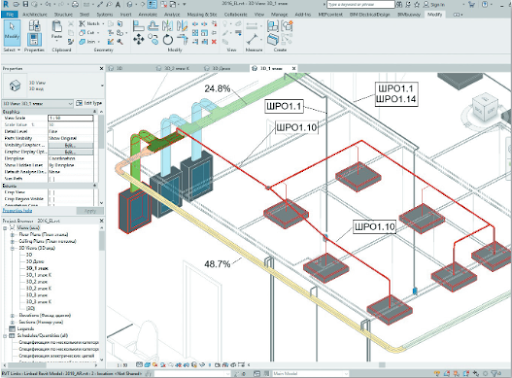Viewport: 512px width, 378px height.
Task: Collapse the Graphics properties group
Action: [95, 112]
